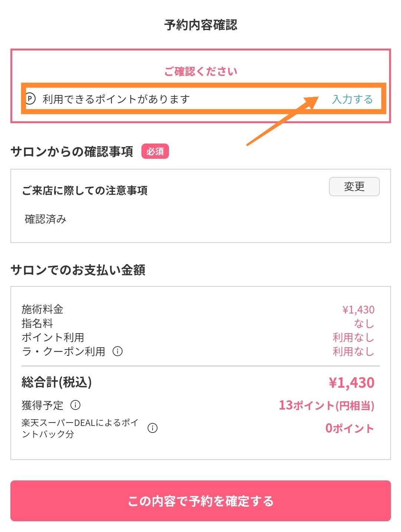Select the サロンからの確認事項 section heading
401x532 pixels.
point(72,151)
